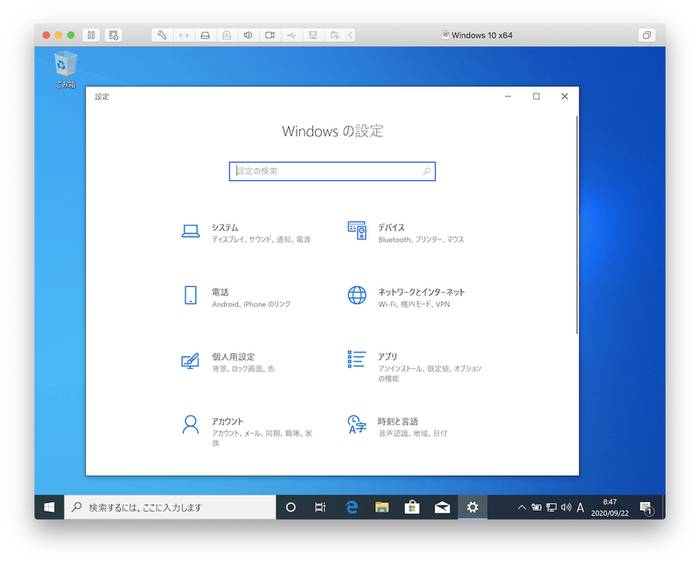Launch Microsoft Edge from taskbar
Screen dimensions: 700x565
point(352,507)
